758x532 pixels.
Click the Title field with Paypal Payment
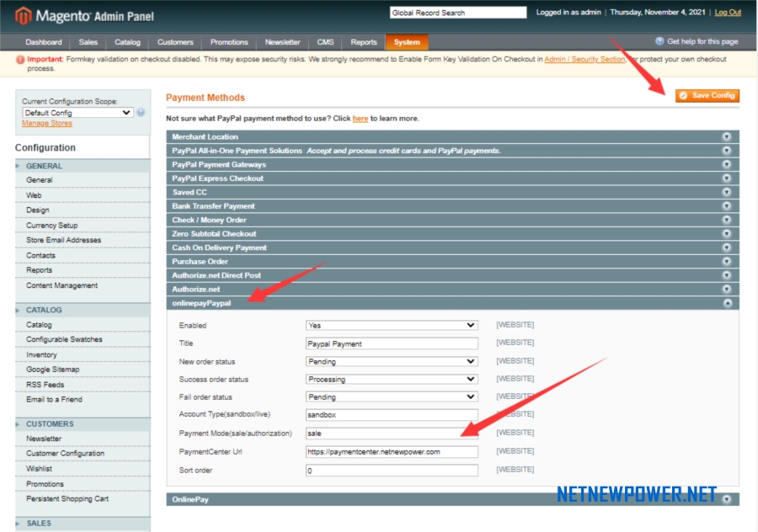[392, 343]
